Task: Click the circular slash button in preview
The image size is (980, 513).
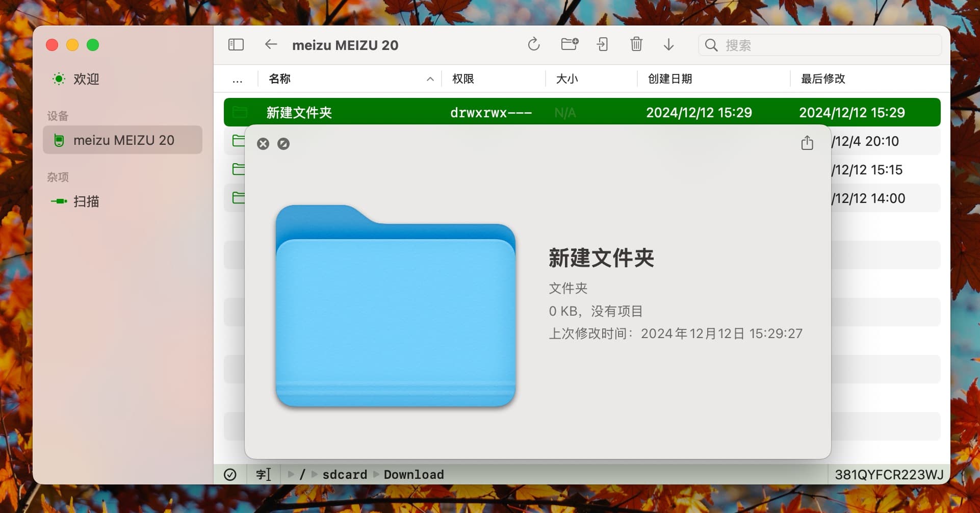Action: pyautogui.click(x=283, y=144)
